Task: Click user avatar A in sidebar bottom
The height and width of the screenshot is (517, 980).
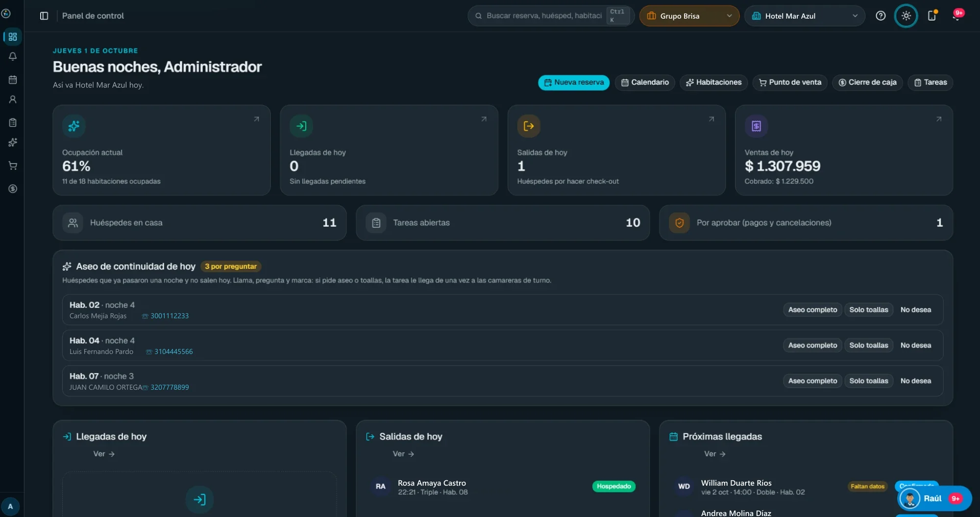Action: point(10,506)
